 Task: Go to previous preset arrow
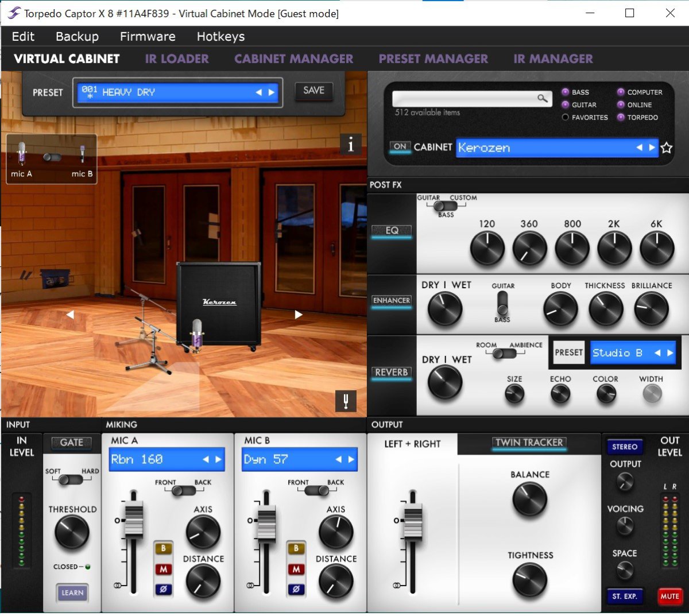coord(258,92)
